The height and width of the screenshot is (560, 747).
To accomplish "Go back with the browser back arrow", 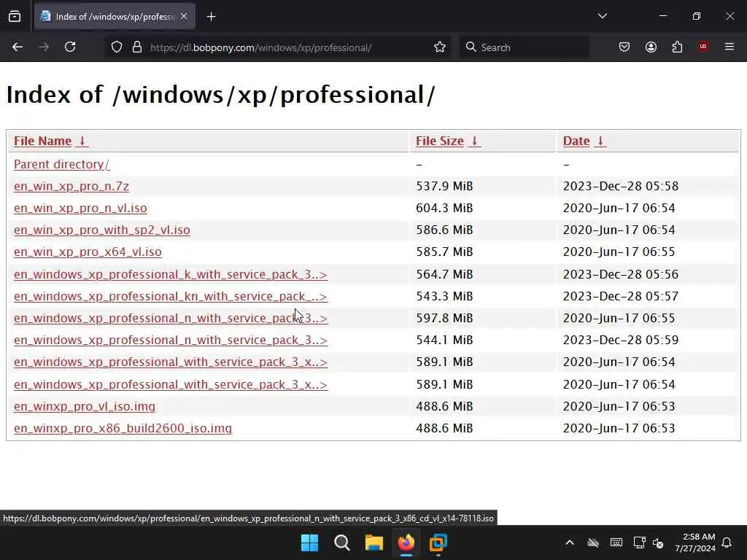I will tap(18, 47).
